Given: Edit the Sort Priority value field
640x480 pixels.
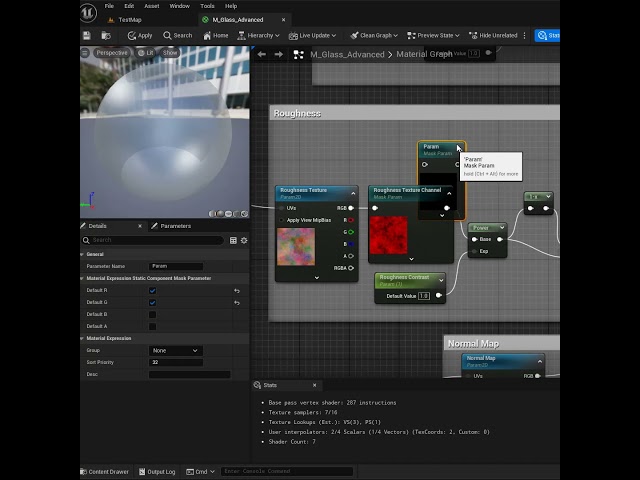Looking at the screenshot, I should [176, 362].
